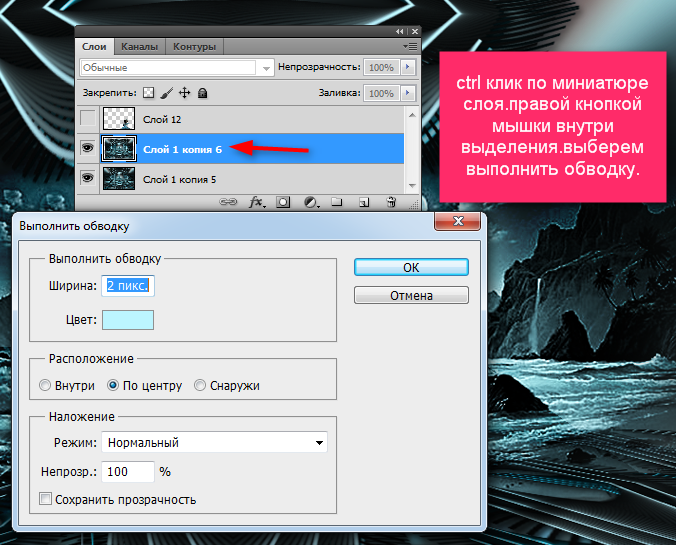676x545 pixels.
Task: Click Отмена button
Action: (411, 295)
